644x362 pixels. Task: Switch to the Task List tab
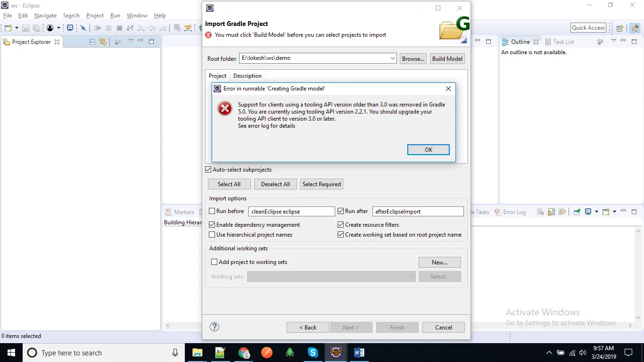tap(560, 42)
